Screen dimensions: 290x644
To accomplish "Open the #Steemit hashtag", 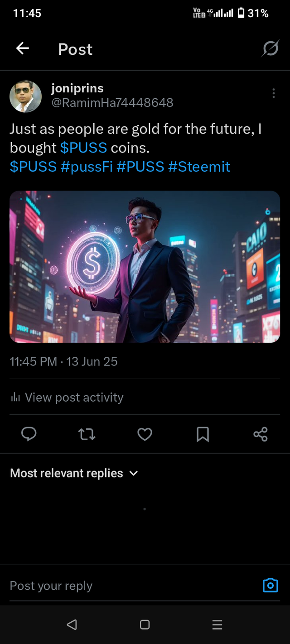I will pyautogui.click(x=199, y=167).
